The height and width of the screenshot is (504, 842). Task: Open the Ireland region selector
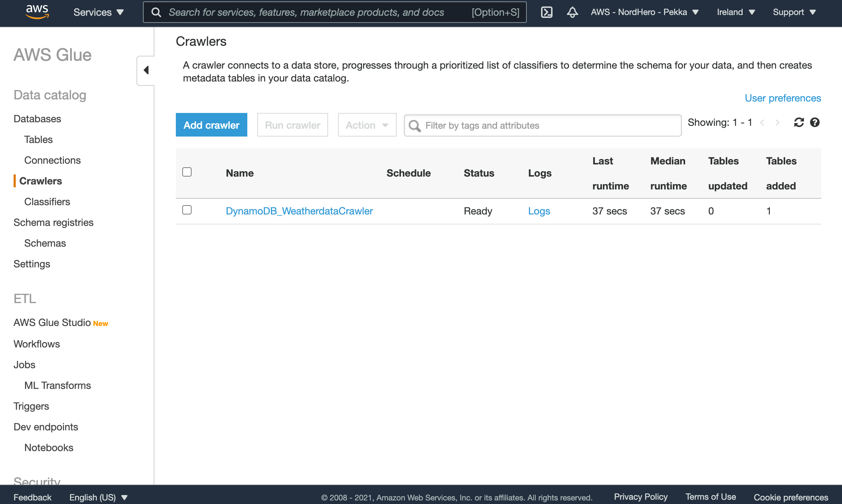(x=736, y=12)
